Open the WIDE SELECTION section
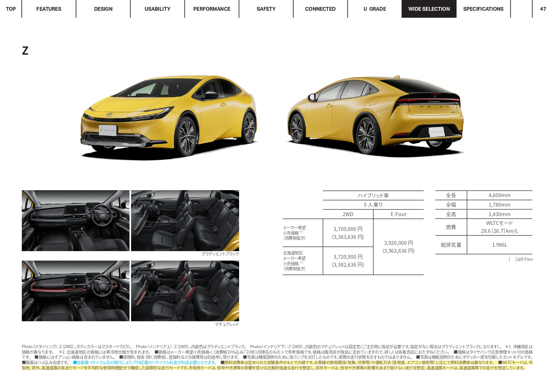 429,9
